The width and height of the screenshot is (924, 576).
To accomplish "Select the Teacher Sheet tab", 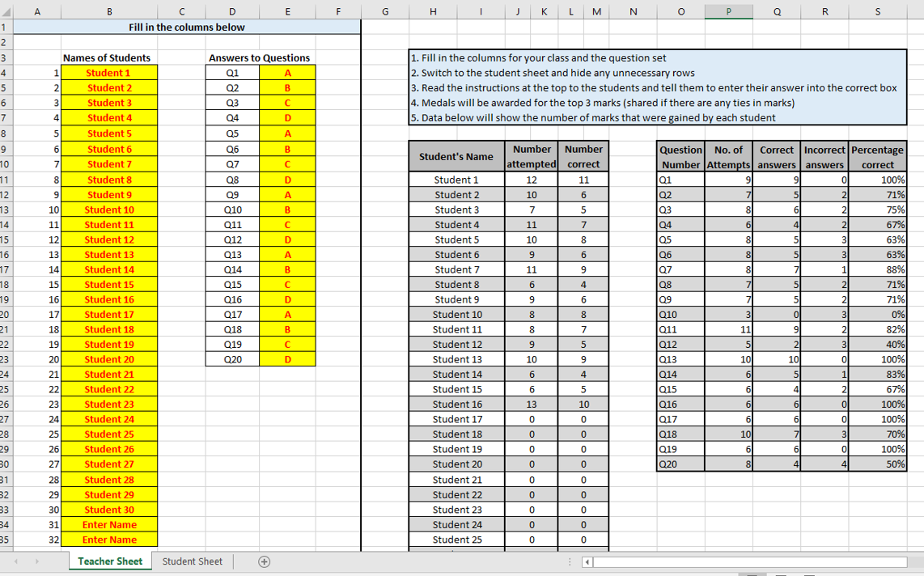I will click(110, 561).
